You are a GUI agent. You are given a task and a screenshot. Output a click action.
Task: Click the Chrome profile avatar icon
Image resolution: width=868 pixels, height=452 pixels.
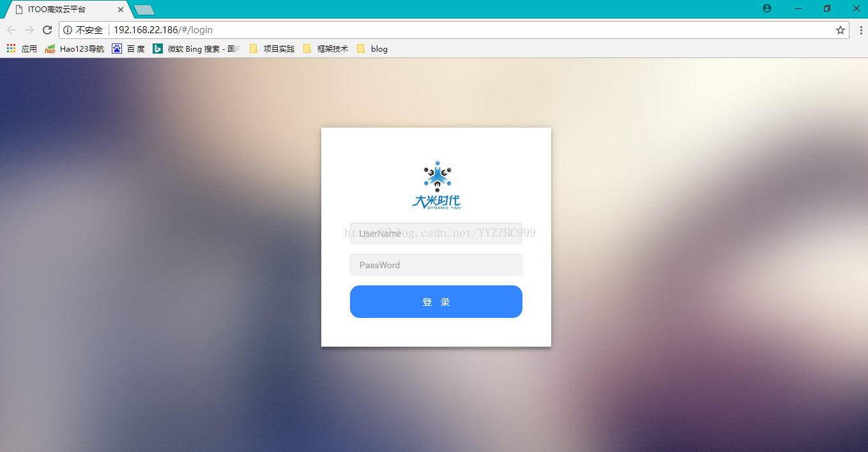click(x=767, y=9)
